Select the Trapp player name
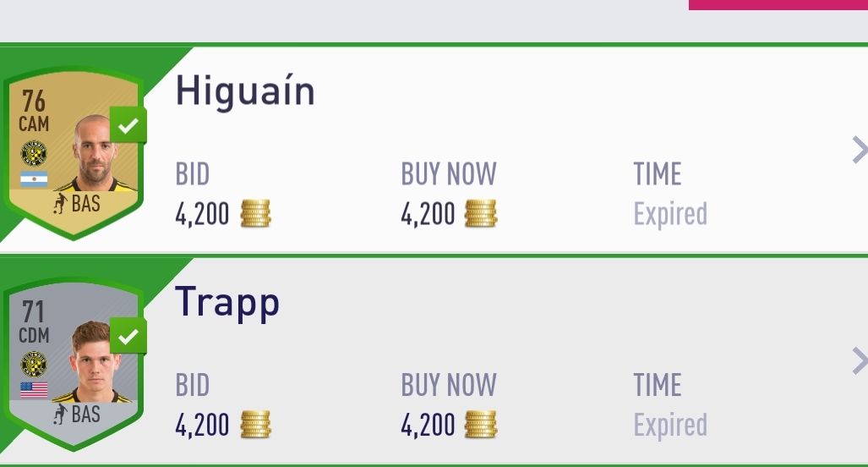Image resolution: width=868 pixels, height=467 pixels. click(227, 303)
